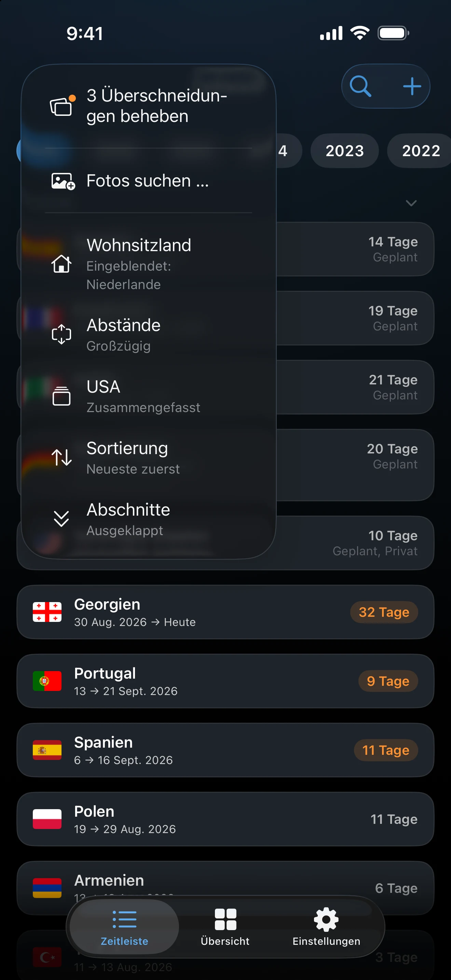
Task: Open Sortierung Neueste zuerst option
Action: 148,458
